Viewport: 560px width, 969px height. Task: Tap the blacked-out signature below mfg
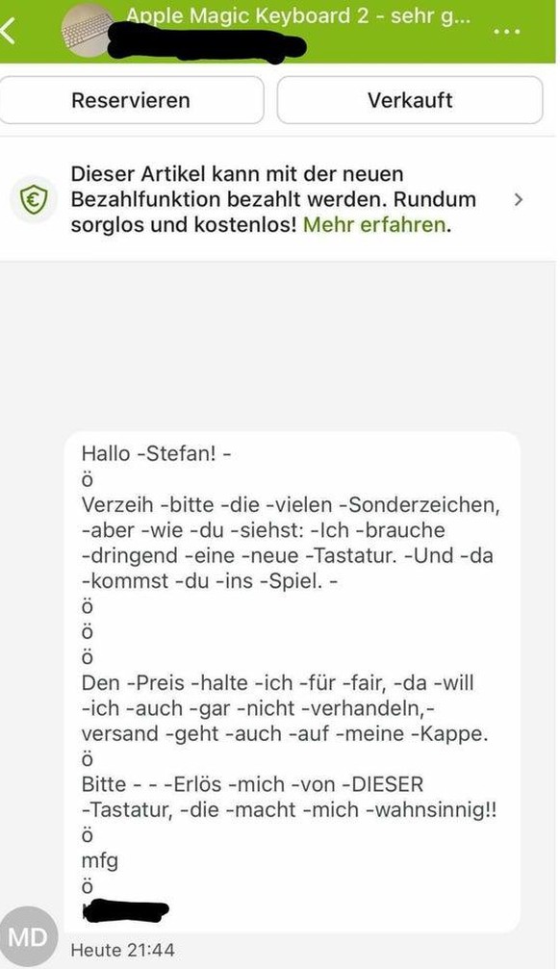pyautogui.click(x=125, y=911)
